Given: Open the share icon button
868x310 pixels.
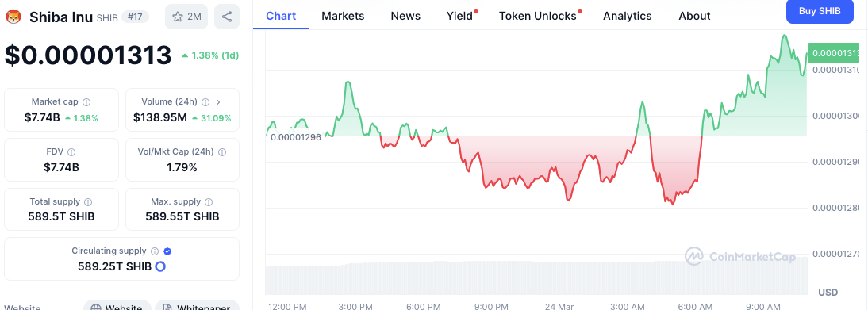Looking at the screenshot, I should coord(227,17).
